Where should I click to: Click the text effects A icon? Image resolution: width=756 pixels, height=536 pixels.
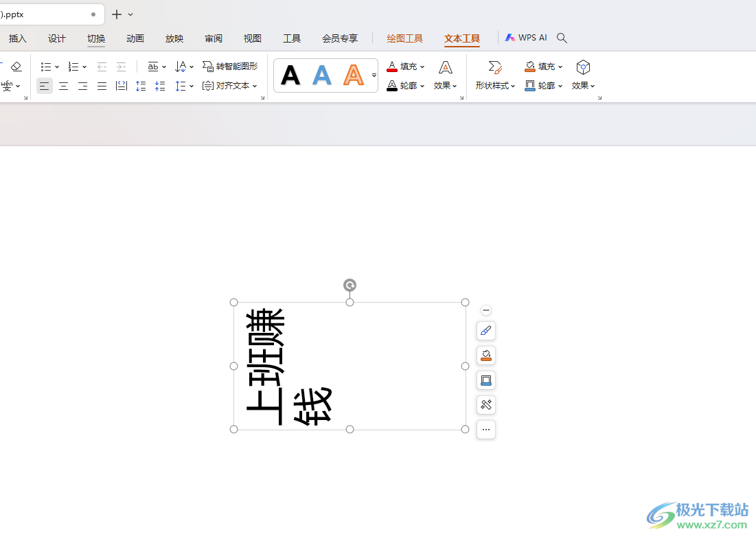point(446,67)
